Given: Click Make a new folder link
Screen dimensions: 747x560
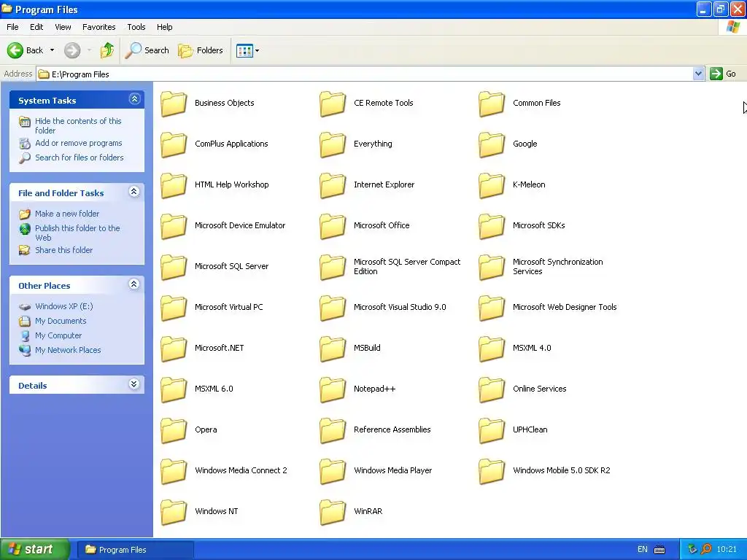Looking at the screenshot, I should 67,214.
